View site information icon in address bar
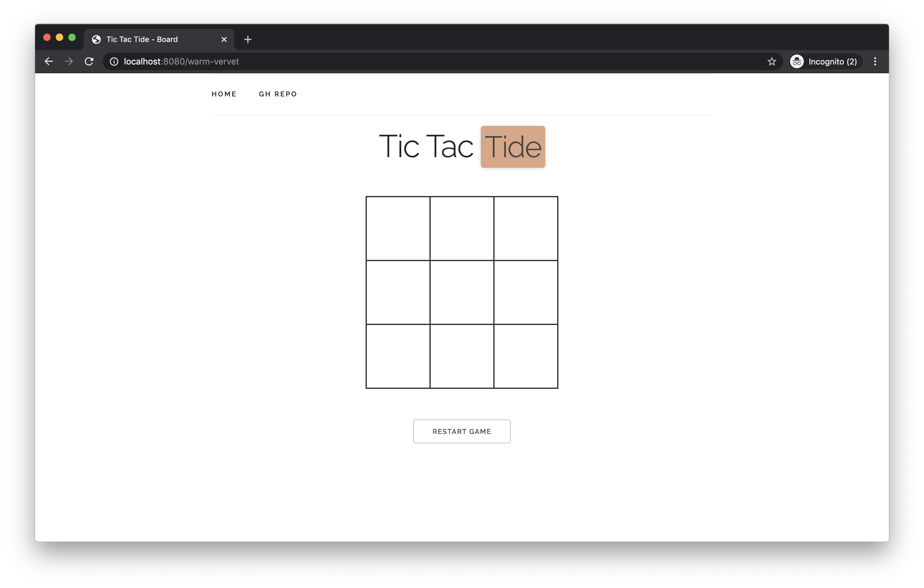924x588 pixels. (114, 61)
